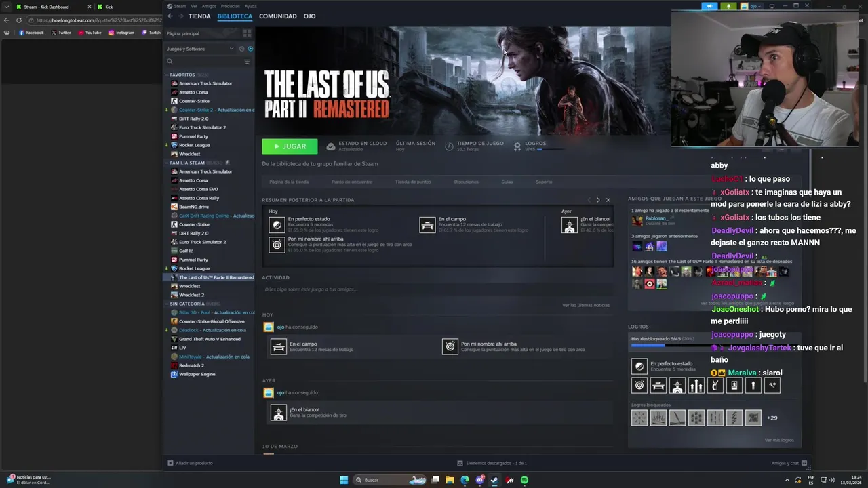Click the Estado en Cloud icon

coord(331,146)
